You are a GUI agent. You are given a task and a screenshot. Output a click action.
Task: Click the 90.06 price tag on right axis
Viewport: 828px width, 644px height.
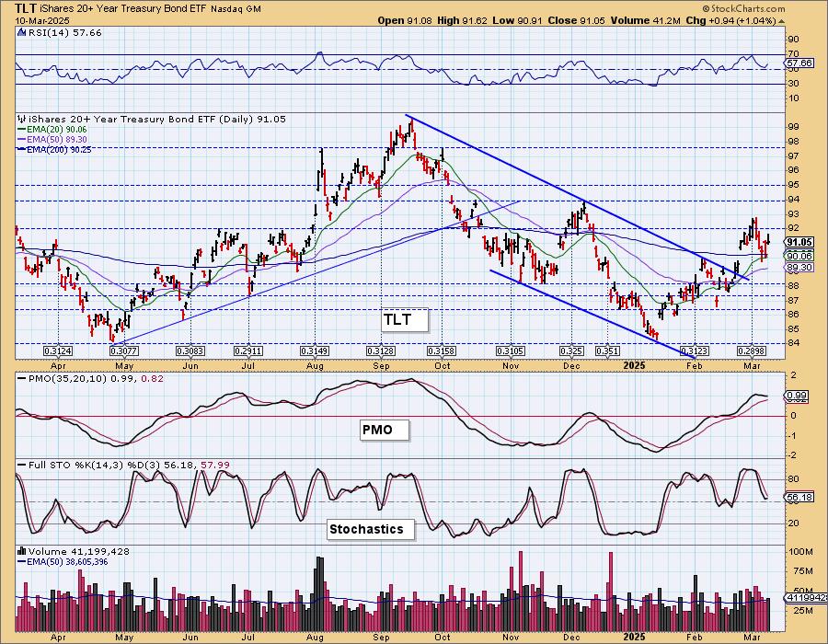coord(799,256)
